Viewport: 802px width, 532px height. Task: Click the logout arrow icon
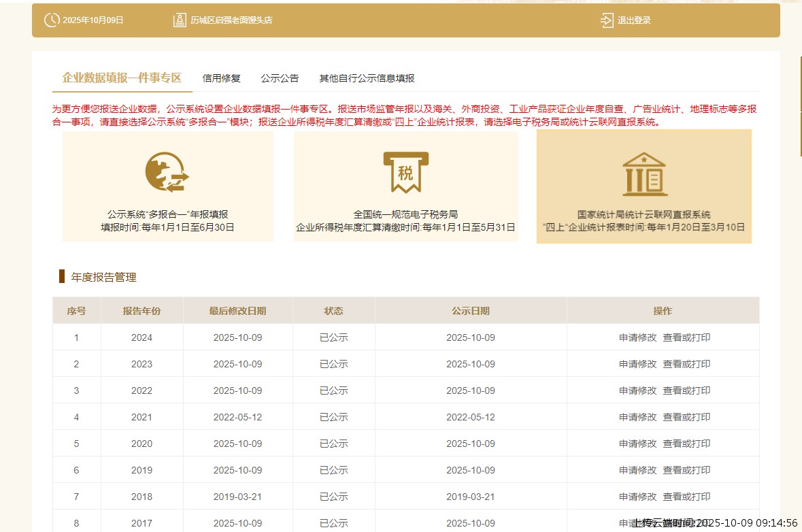click(607, 20)
